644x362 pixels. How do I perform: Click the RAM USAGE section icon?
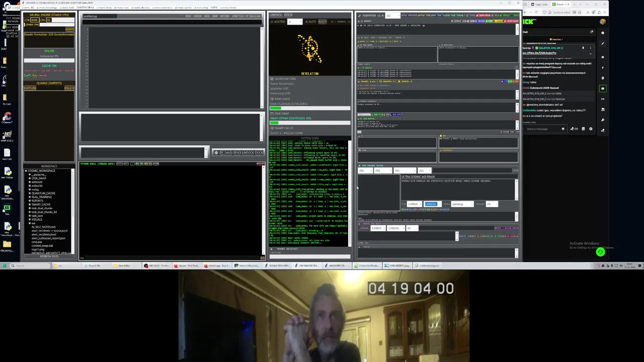pyautogui.click(x=272, y=99)
